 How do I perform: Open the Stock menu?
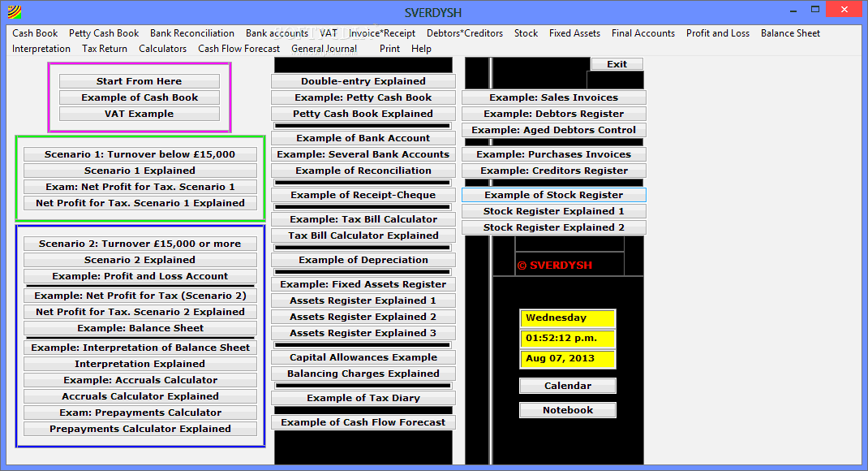pos(526,33)
